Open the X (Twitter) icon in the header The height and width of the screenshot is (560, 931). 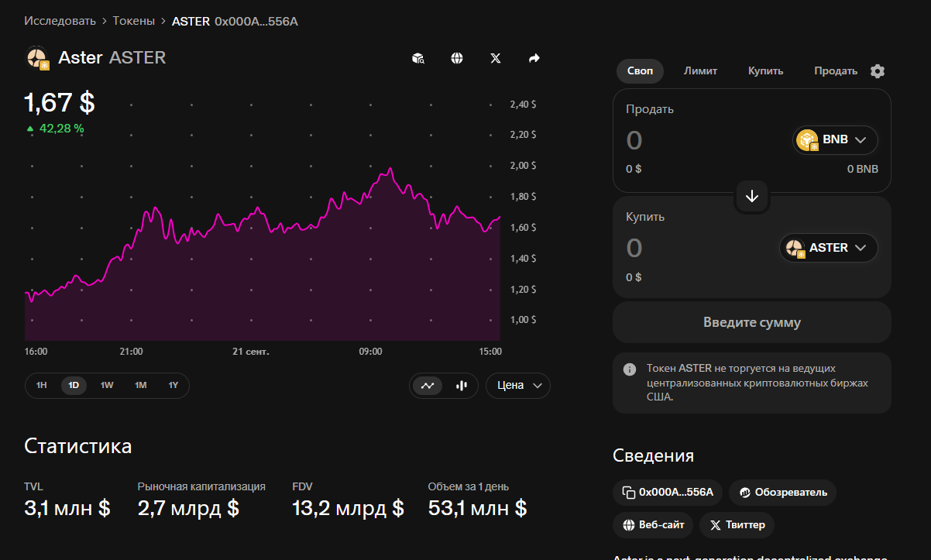click(x=496, y=58)
